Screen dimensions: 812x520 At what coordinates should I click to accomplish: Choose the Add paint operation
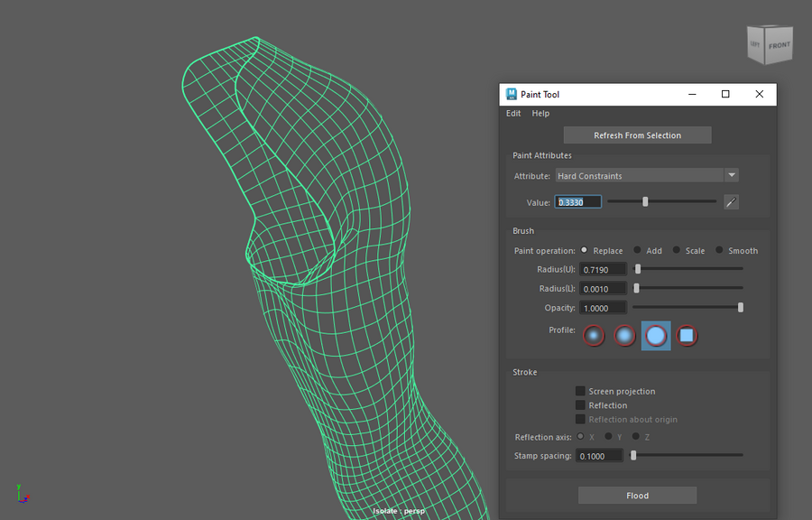(638, 250)
